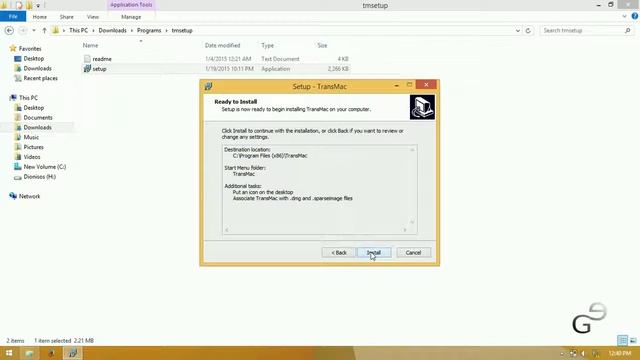Image resolution: width=640 pixels, height=360 pixels.
Task: Click This PC in address breadcrumb
Action: (78, 31)
